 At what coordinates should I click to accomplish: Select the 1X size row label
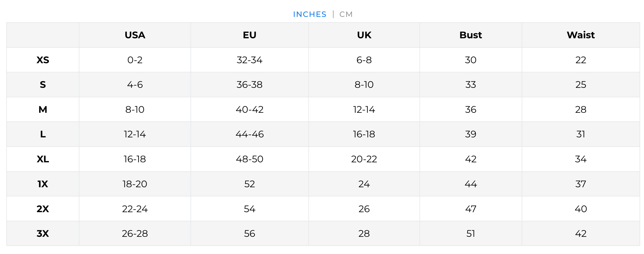click(43, 184)
